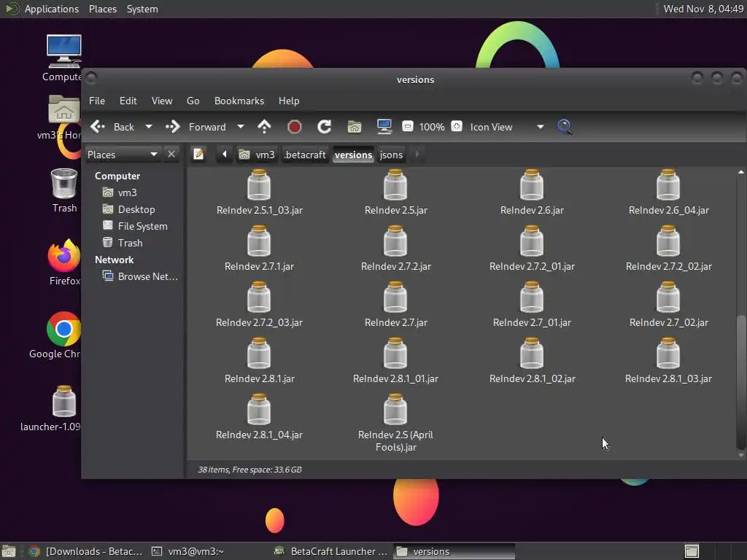Click the jsons path bar button
Screen dimensions: 747x560
391,155
